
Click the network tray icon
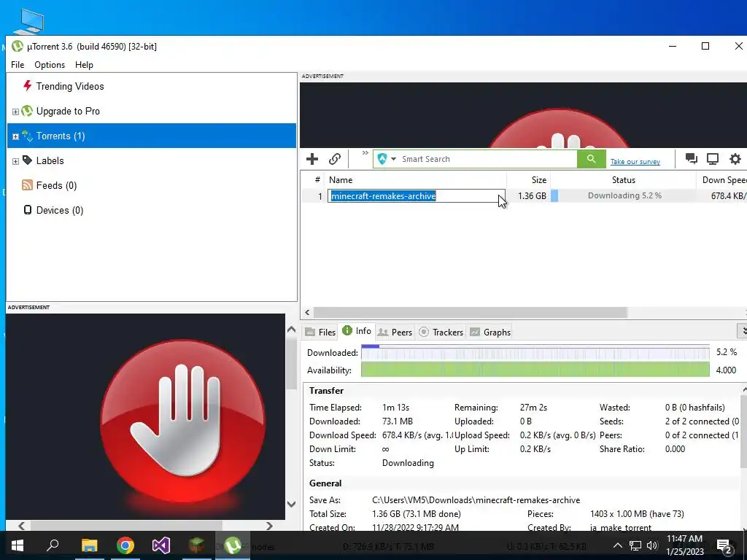click(x=635, y=545)
